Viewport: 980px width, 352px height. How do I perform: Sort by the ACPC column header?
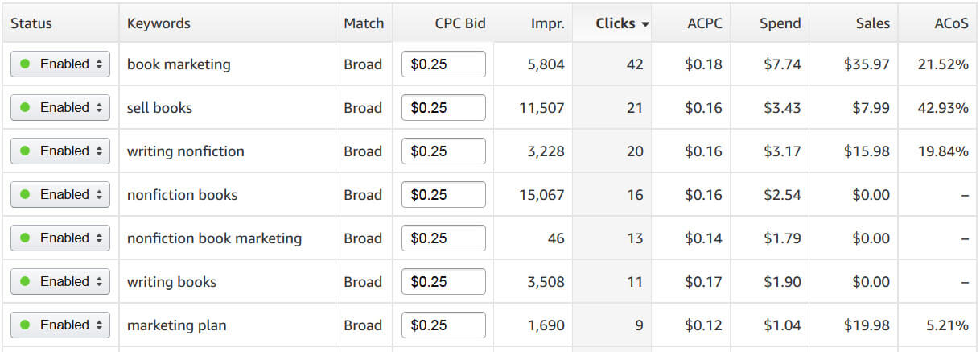(x=705, y=23)
